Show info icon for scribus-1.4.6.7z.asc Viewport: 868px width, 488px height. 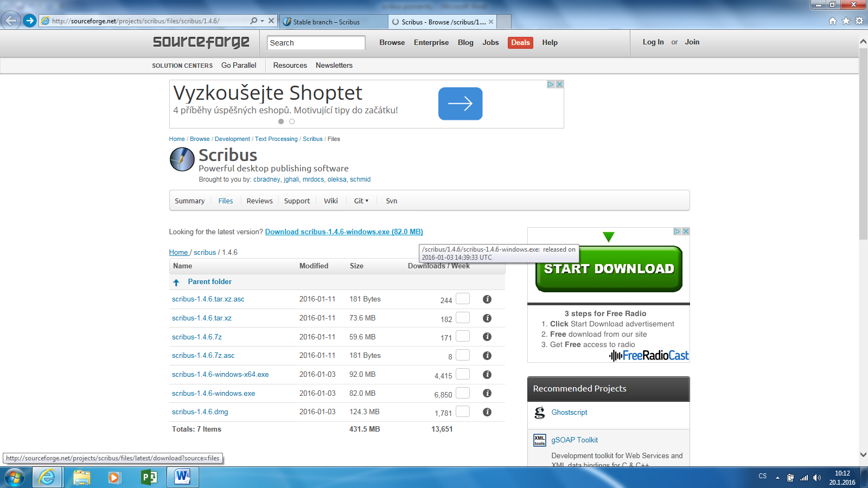point(487,356)
